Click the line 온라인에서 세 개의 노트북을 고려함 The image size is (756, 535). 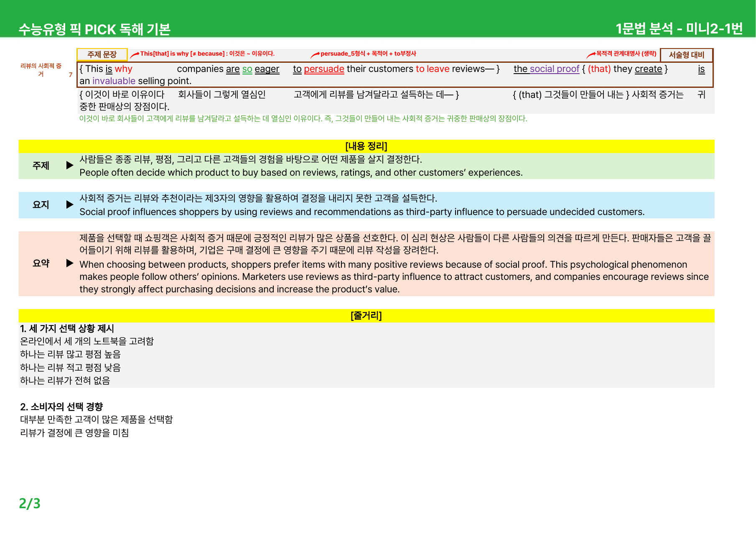click(87, 341)
